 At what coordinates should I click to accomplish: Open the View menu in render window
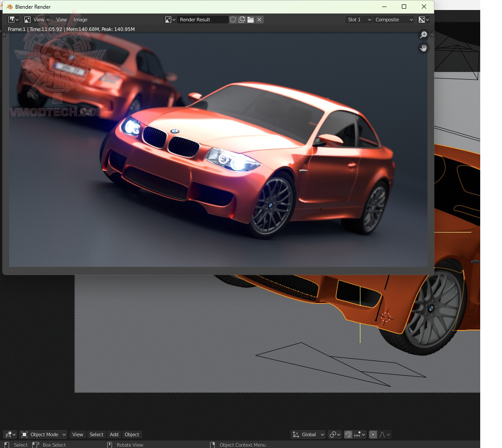tap(61, 20)
